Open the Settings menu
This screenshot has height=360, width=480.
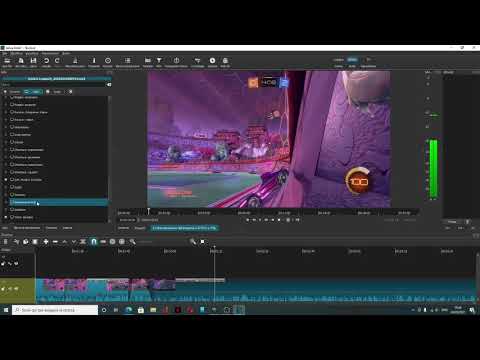coord(50,53)
